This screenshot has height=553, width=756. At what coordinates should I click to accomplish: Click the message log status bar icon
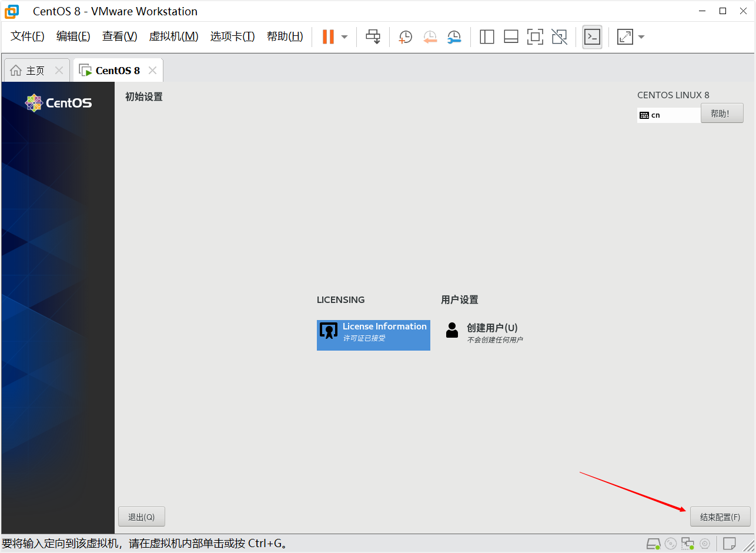[730, 542]
